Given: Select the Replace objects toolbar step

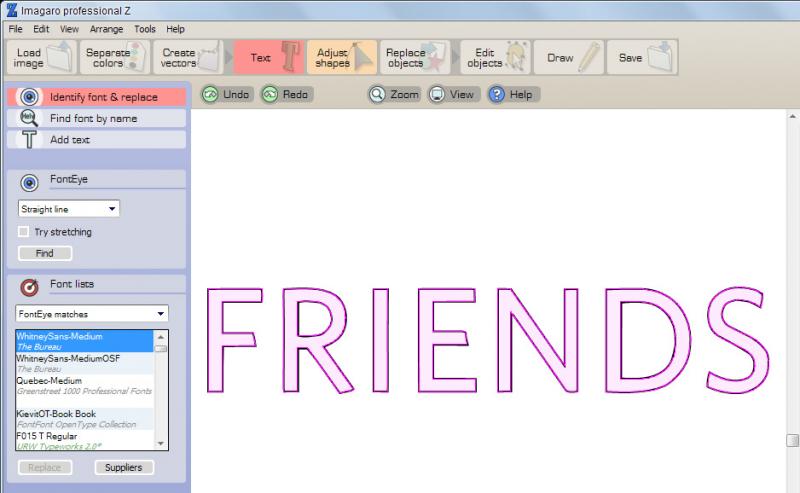Looking at the screenshot, I should coord(415,58).
